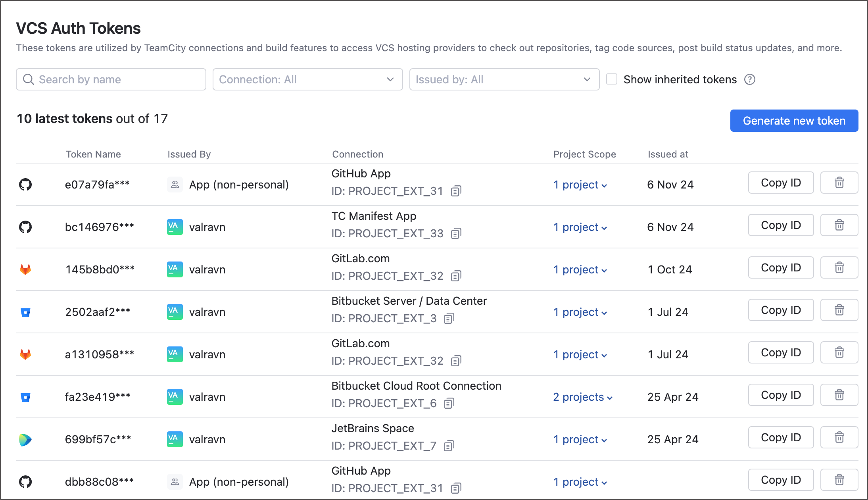
Task: Click Copy ID for token e07a79fa
Action: point(780,183)
